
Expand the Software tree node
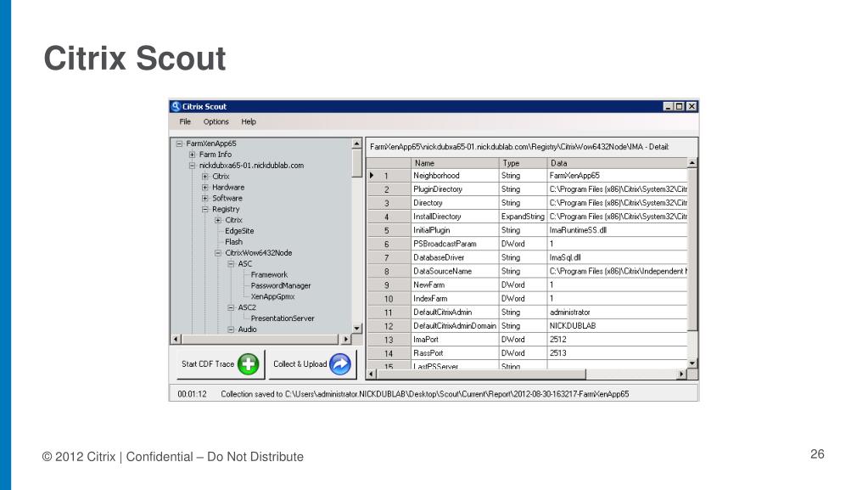click(204, 198)
